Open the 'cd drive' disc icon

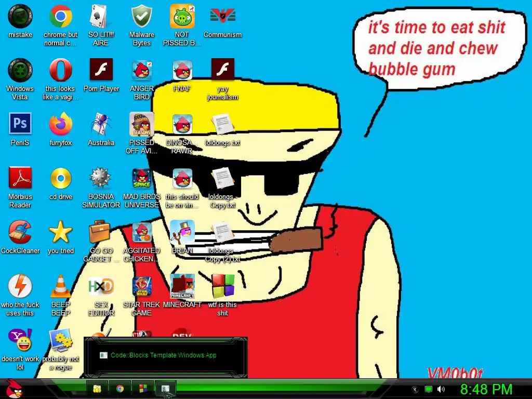[x=60, y=178]
